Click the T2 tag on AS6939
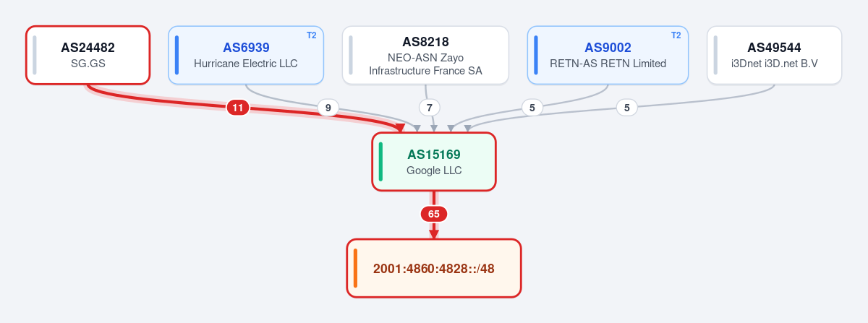Screen dimensions: 868x323 pyautogui.click(x=312, y=35)
